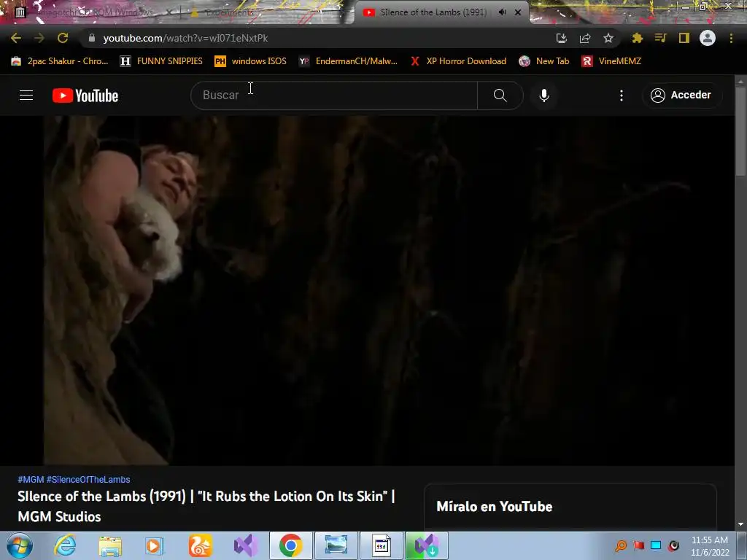This screenshot has width=747, height=560.
Task: Open the New Tab bookmark
Action: coord(544,61)
